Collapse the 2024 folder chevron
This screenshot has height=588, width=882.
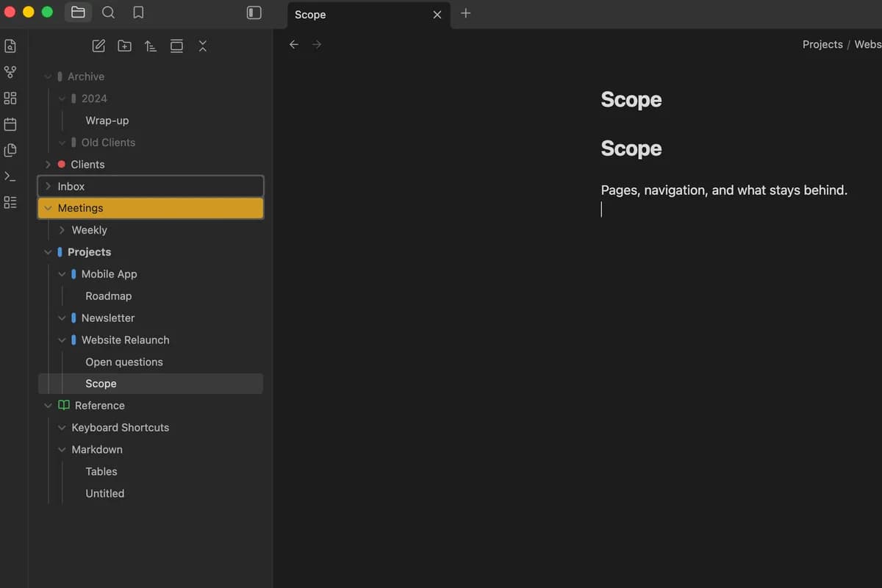tap(62, 98)
